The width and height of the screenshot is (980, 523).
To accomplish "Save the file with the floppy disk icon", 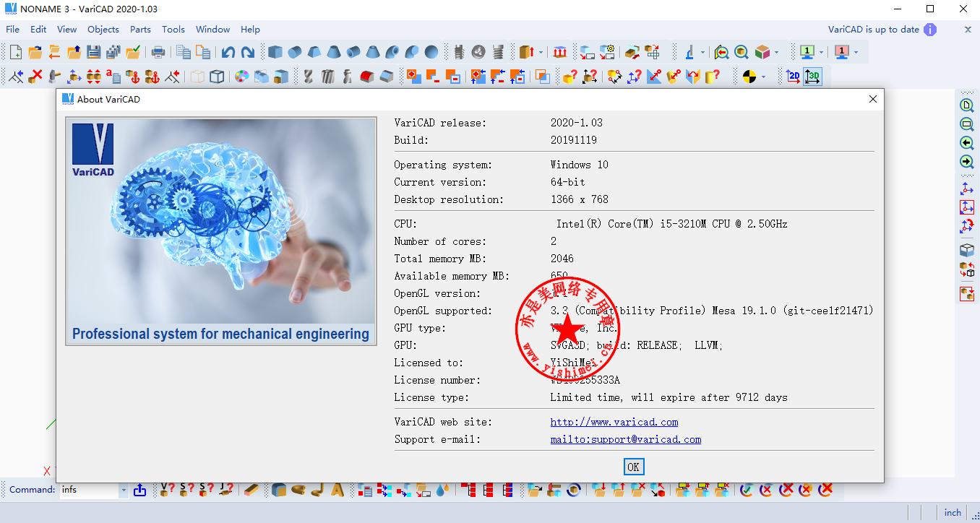I will pyautogui.click(x=93, y=52).
